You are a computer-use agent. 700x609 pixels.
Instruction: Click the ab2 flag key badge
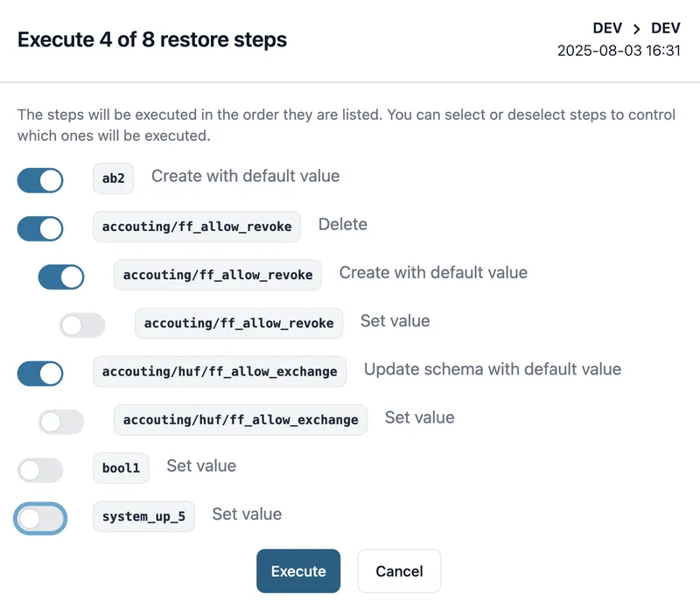(114, 179)
